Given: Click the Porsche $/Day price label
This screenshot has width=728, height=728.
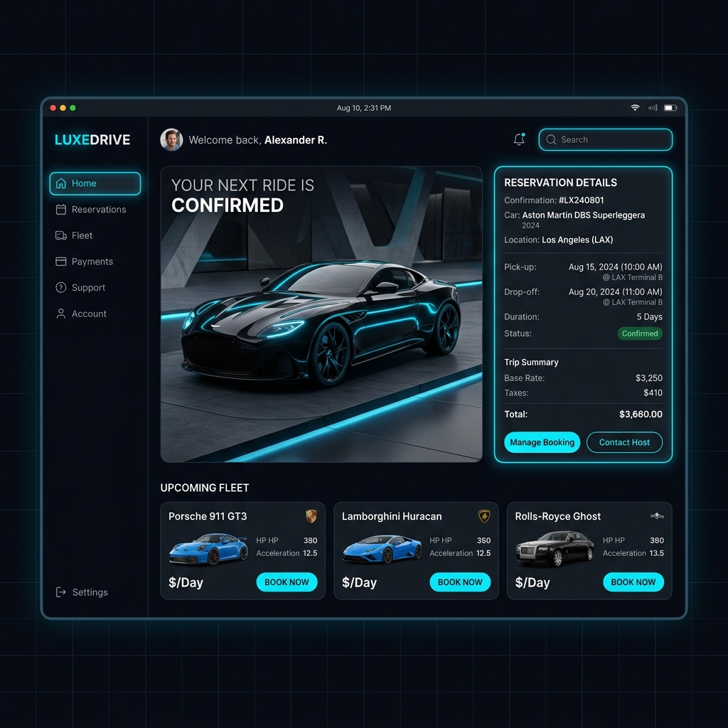Looking at the screenshot, I should (x=186, y=582).
